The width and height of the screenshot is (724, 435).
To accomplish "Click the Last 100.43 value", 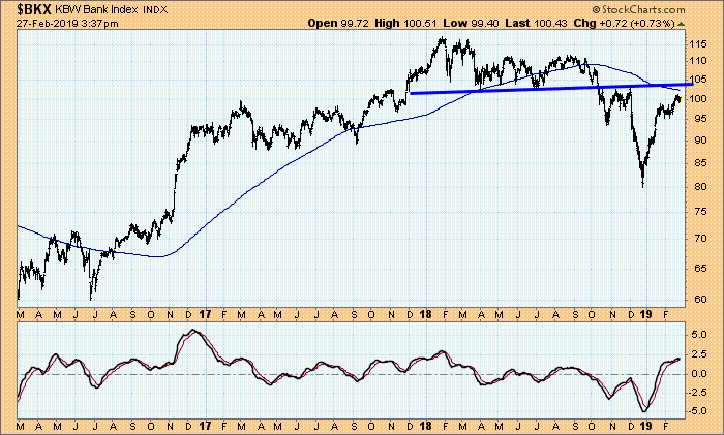I will coord(536,23).
